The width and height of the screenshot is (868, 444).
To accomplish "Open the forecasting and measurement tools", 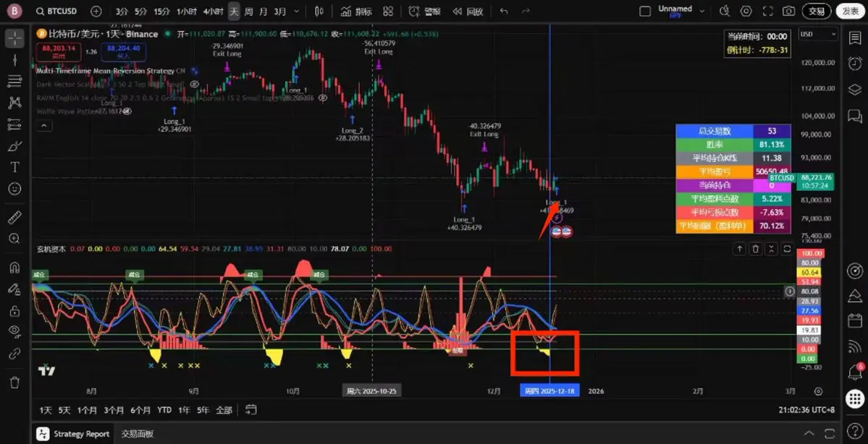I will pos(15,124).
